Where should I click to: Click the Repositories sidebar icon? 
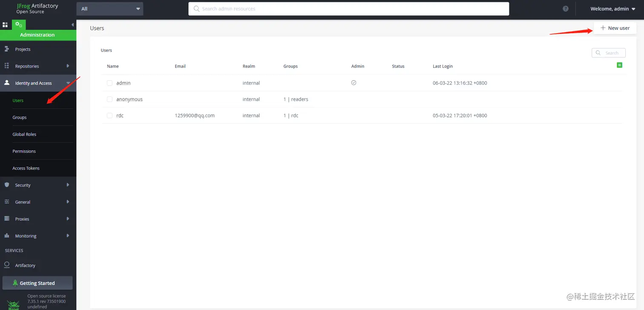click(7, 66)
